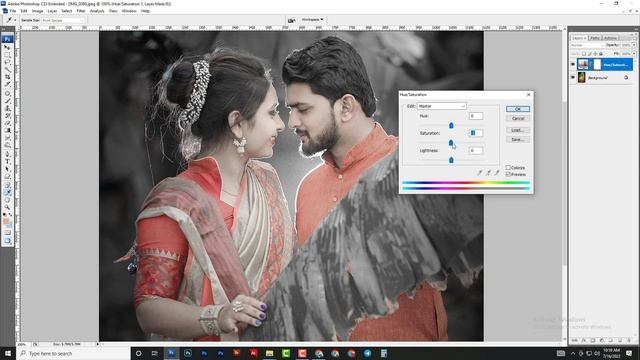This screenshot has width=640, height=360.
Task: Click OK in Hue/Saturation dialog
Action: click(518, 109)
